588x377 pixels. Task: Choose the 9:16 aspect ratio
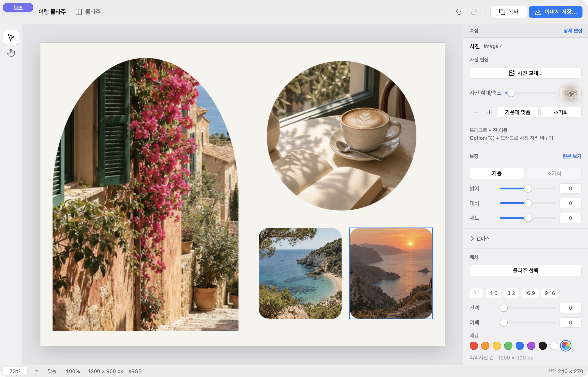[x=550, y=293]
